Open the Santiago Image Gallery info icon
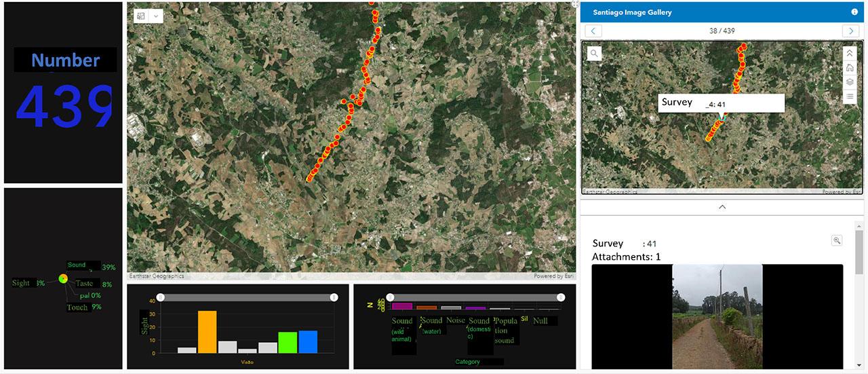868x374 pixels. [x=854, y=12]
